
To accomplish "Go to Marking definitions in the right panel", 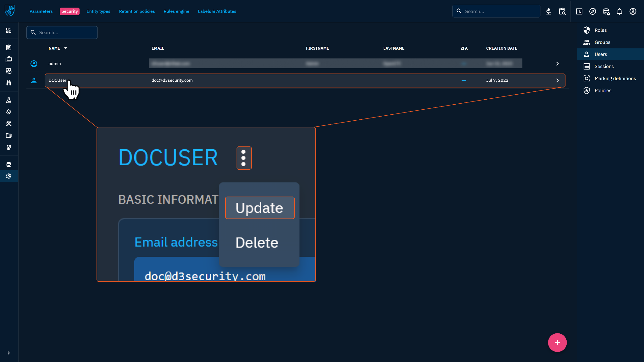I will 615,79.
